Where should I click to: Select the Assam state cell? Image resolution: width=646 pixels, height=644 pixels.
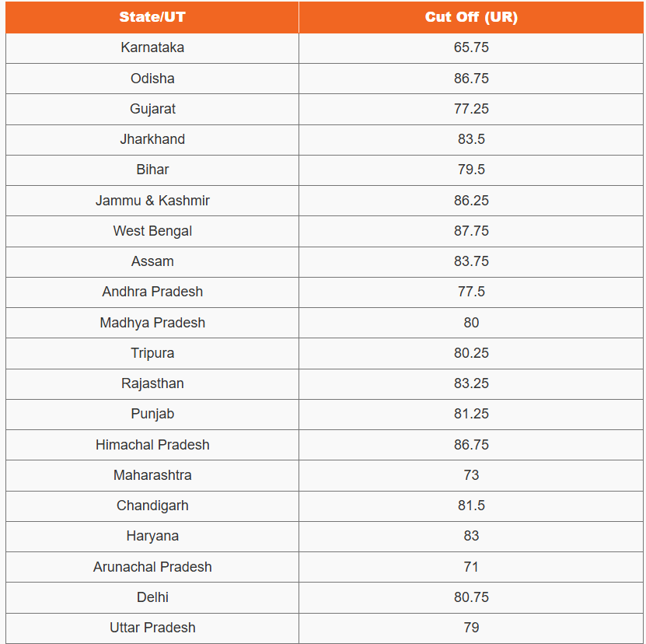tap(152, 261)
